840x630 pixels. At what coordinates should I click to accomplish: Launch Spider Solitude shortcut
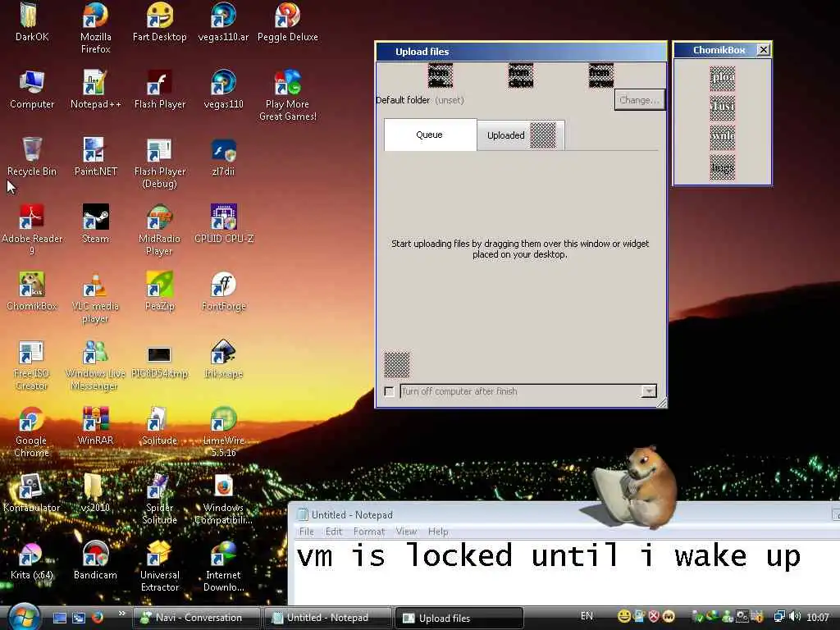[x=160, y=500]
